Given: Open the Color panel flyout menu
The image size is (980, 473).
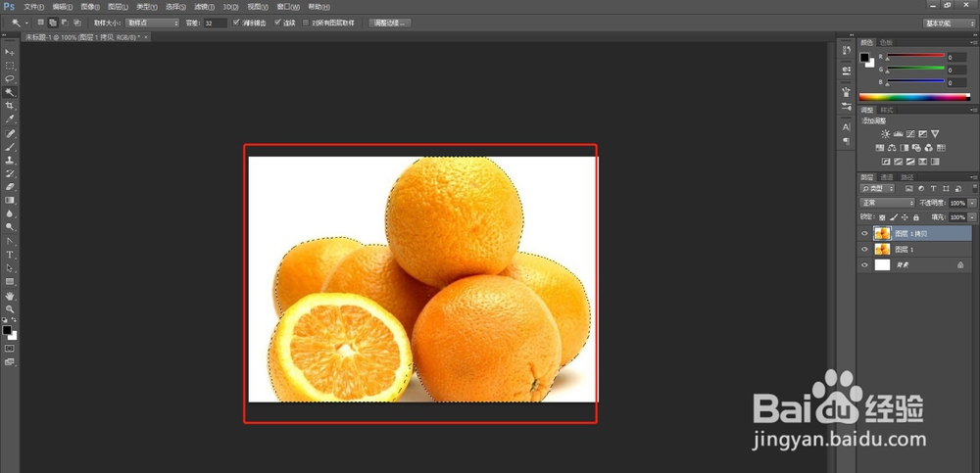Looking at the screenshot, I should [974, 42].
